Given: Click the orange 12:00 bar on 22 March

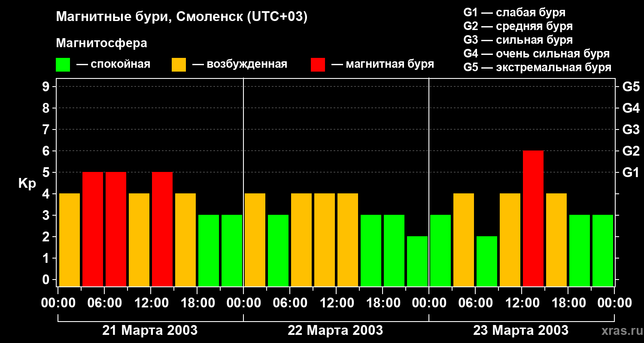Looking at the screenshot, I should [348, 240].
